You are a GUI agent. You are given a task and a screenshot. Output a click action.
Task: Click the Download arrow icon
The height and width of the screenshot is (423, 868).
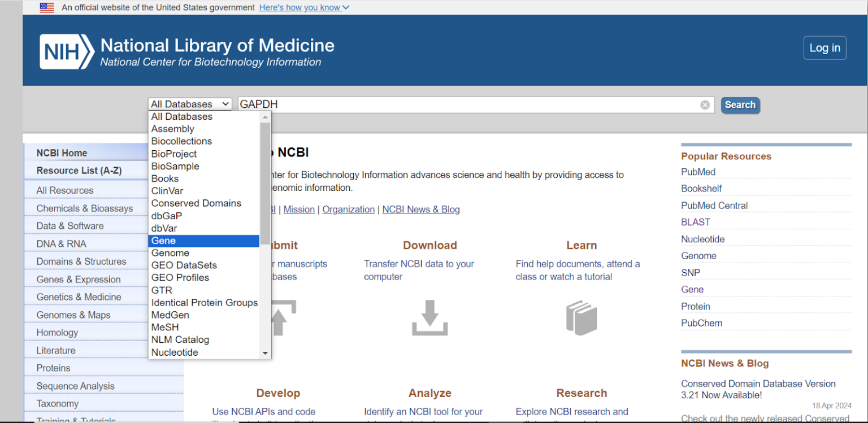coord(429,318)
